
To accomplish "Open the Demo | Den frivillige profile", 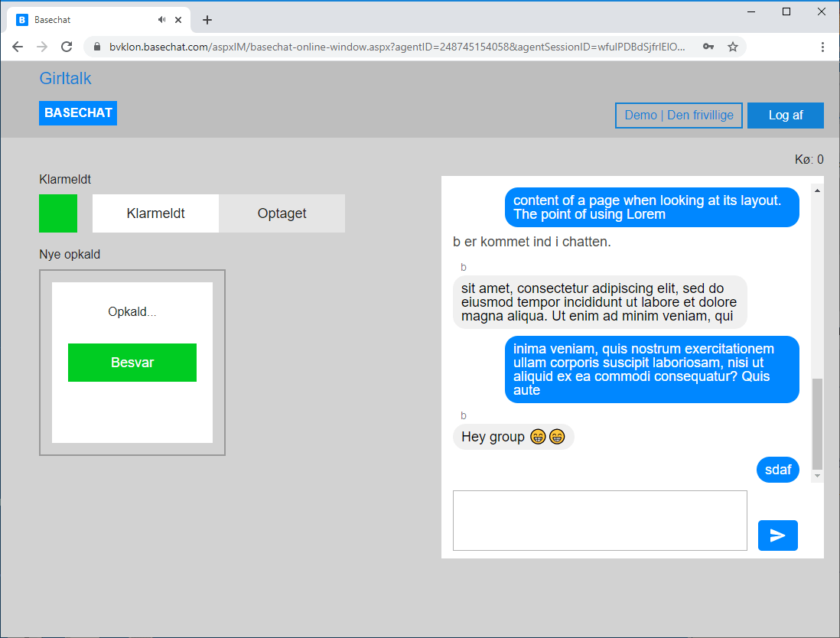I will (x=679, y=116).
